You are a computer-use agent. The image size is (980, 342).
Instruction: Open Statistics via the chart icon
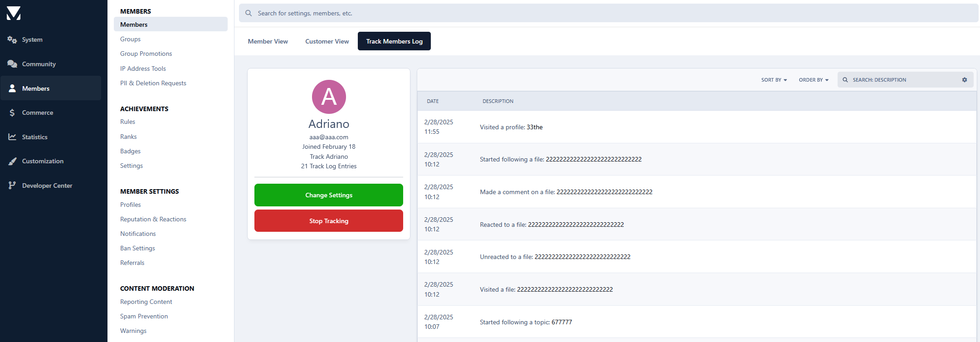(x=12, y=137)
